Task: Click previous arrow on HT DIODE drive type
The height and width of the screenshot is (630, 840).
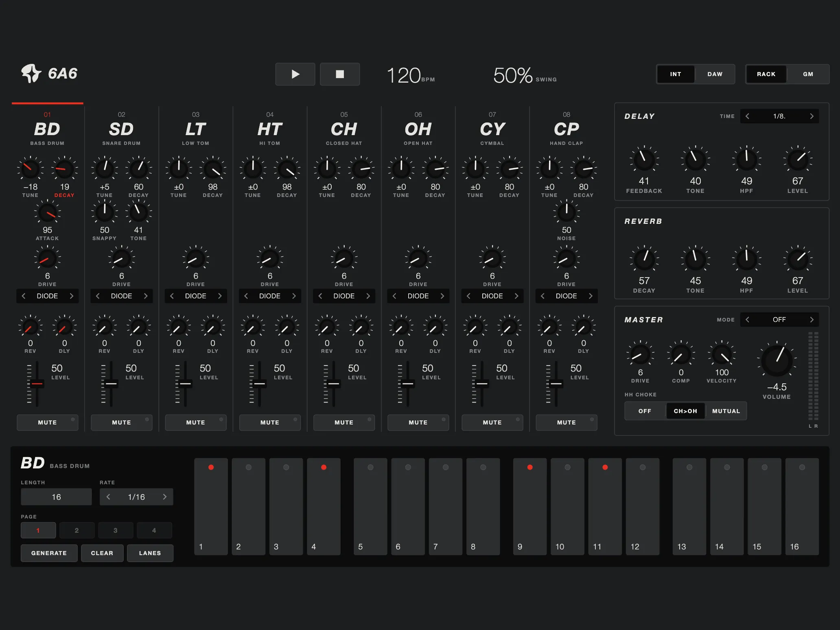Action: point(246,296)
